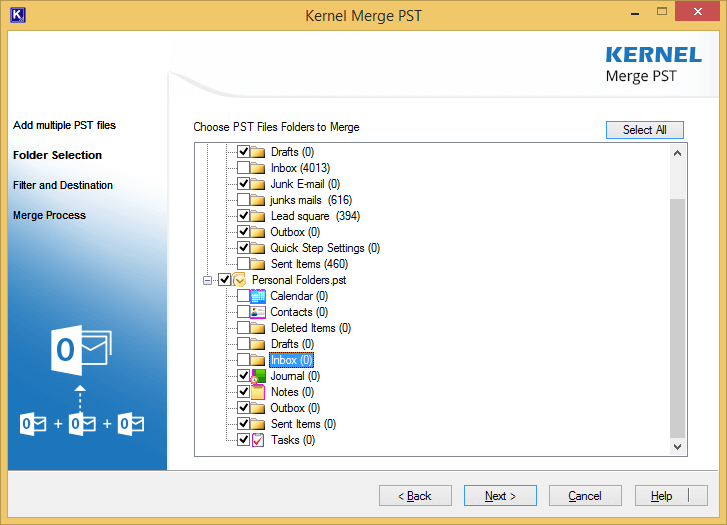Click the folder icon beside Inbox (4013)
The image size is (727, 525).
pyautogui.click(x=258, y=168)
